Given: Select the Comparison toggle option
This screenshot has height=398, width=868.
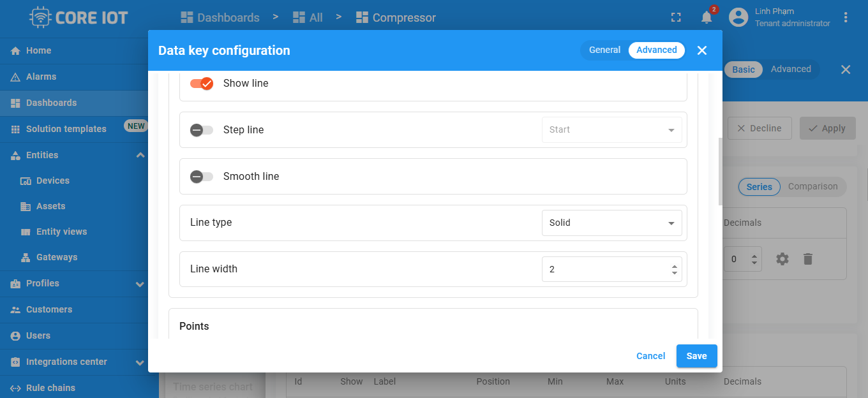Looking at the screenshot, I should coord(812,187).
